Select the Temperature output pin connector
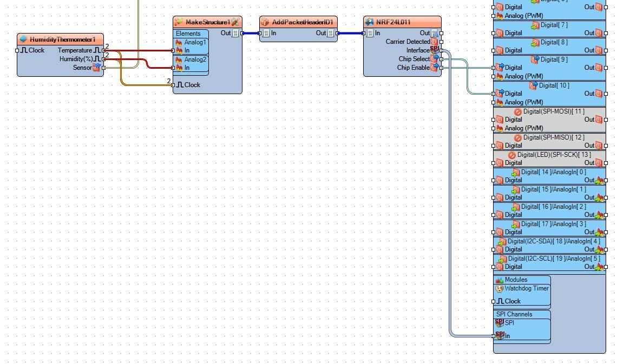 (x=103, y=50)
